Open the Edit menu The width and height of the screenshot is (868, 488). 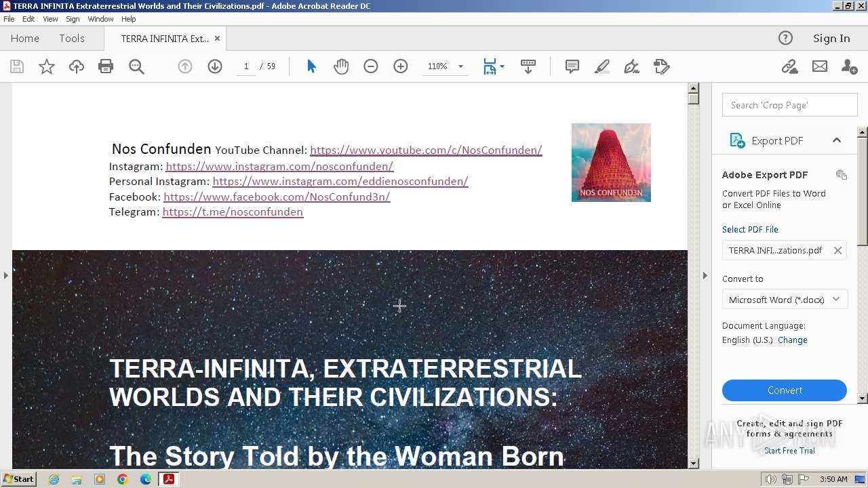pos(28,19)
